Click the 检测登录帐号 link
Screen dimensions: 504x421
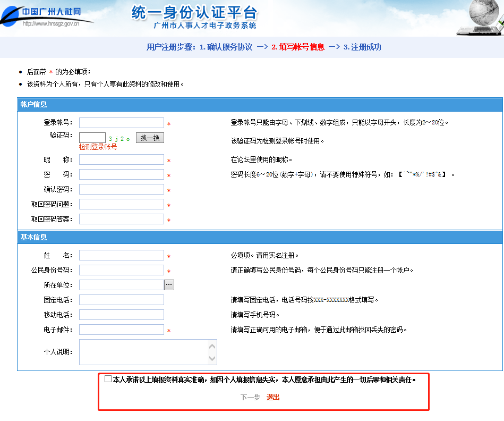[98, 147]
